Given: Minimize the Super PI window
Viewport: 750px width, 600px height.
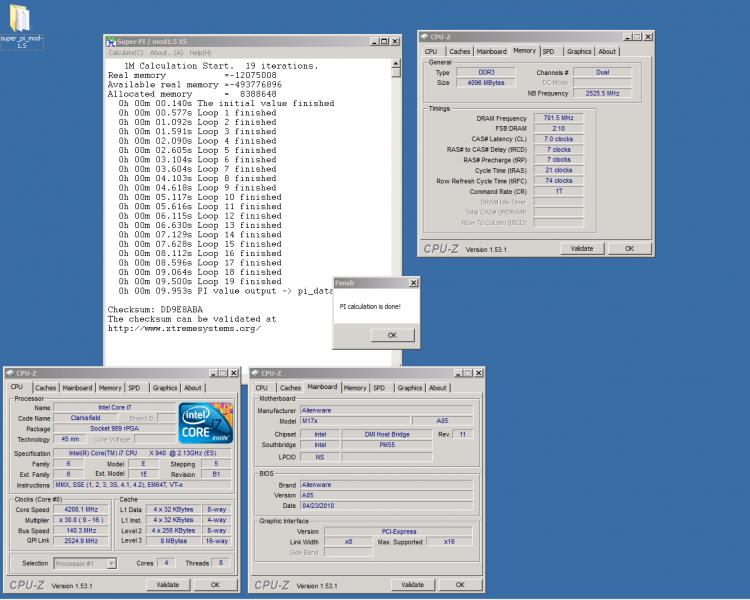Looking at the screenshot, I should [373, 41].
